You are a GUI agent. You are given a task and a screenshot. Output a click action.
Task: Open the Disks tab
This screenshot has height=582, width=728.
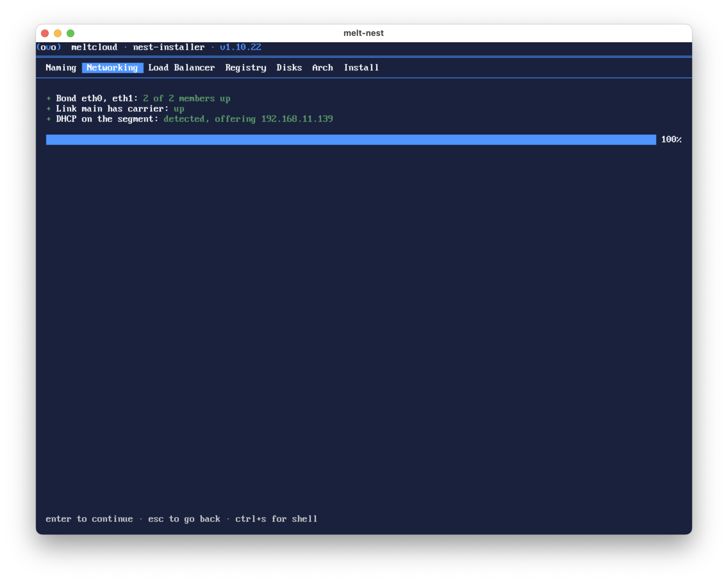pyautogui.click(x=289, y=68)
